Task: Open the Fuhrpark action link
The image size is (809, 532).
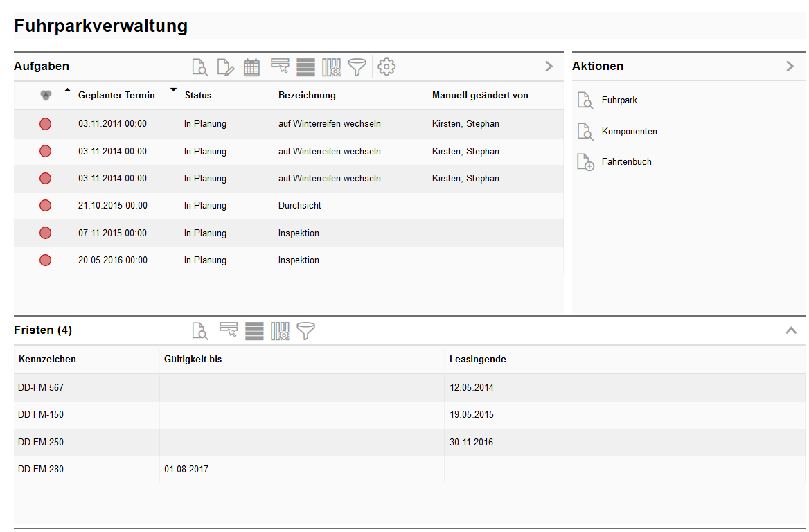Action: point(619,100)
